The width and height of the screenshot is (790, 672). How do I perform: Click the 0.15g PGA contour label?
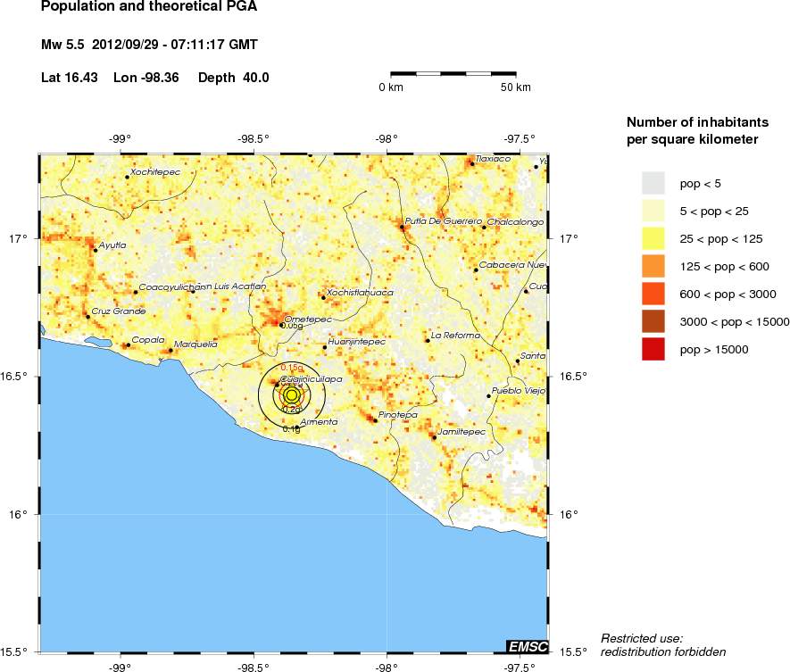point(290,367)
